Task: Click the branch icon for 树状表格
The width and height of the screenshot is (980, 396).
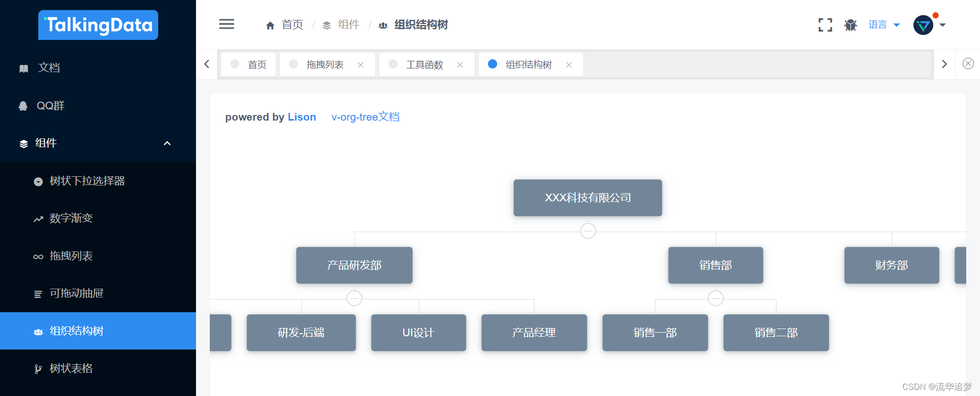Action: pyautogui.click(x=38, y=369)
